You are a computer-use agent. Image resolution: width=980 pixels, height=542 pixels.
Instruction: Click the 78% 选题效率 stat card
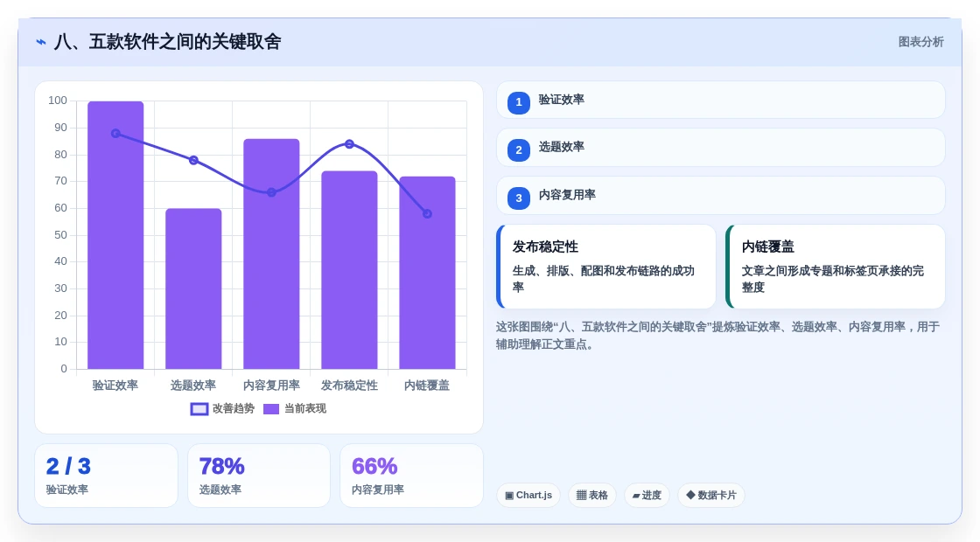coord(259,476)
